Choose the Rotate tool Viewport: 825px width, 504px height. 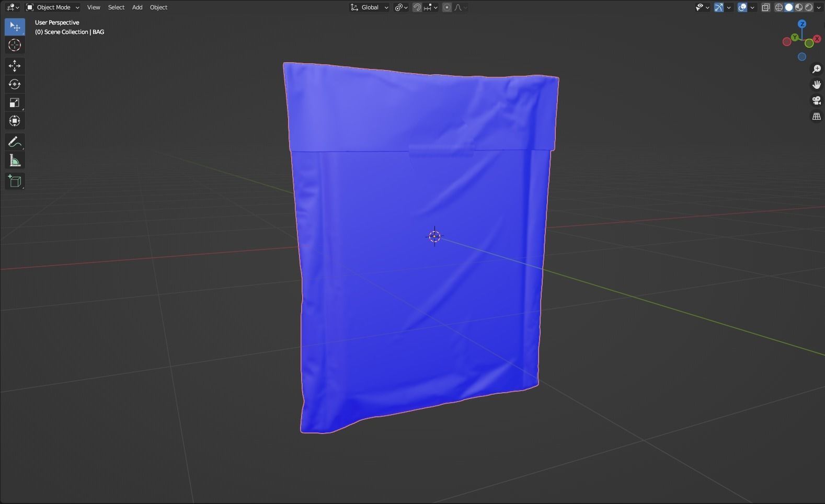[15, 84]
